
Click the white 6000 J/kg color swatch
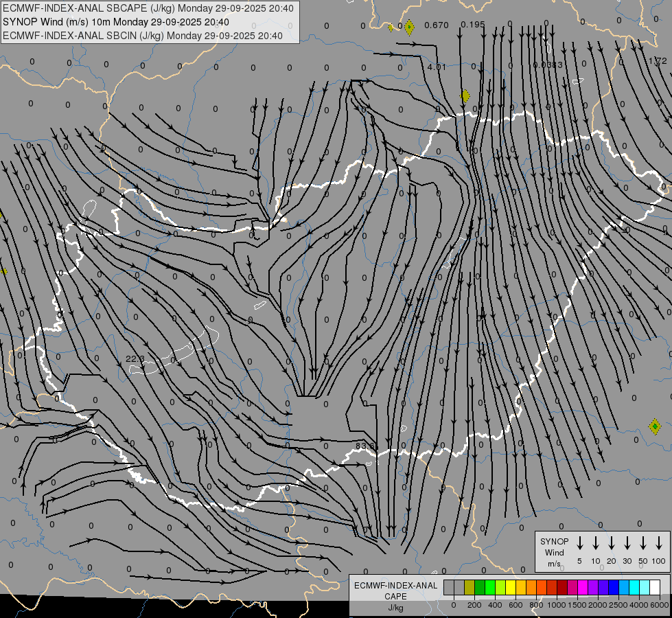[x=655, y=587]
